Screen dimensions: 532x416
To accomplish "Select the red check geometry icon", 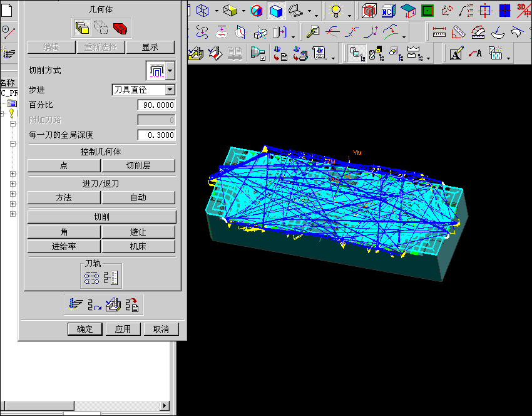I will (121, 28).
